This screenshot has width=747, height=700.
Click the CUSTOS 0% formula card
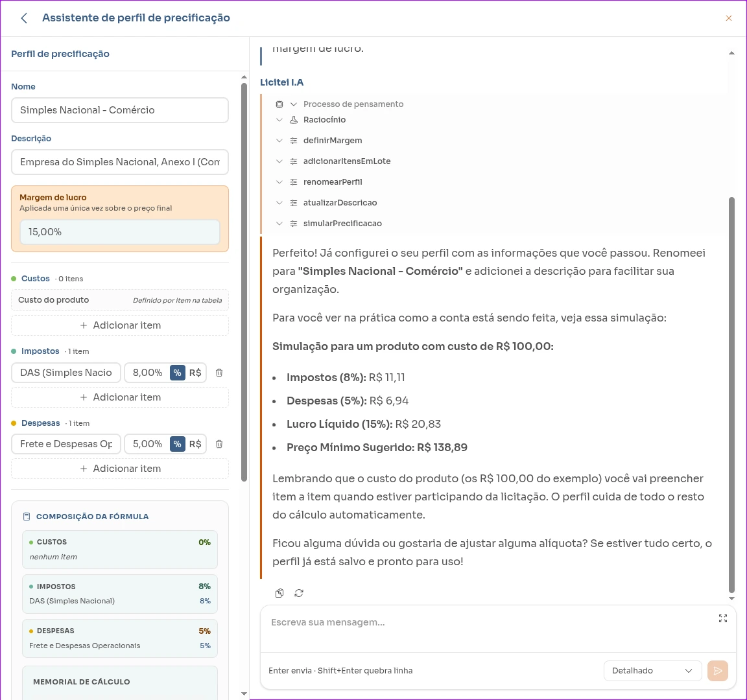pos(120,550)
